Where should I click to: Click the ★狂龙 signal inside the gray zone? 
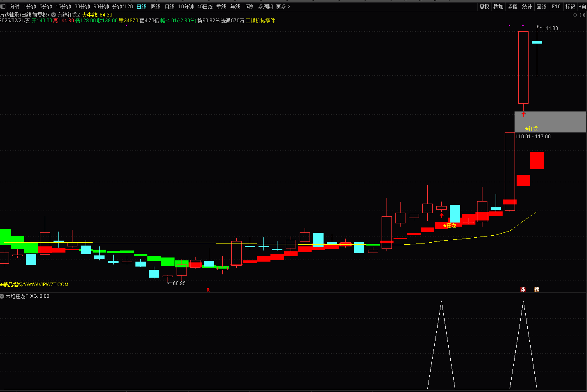pos(531,129)
